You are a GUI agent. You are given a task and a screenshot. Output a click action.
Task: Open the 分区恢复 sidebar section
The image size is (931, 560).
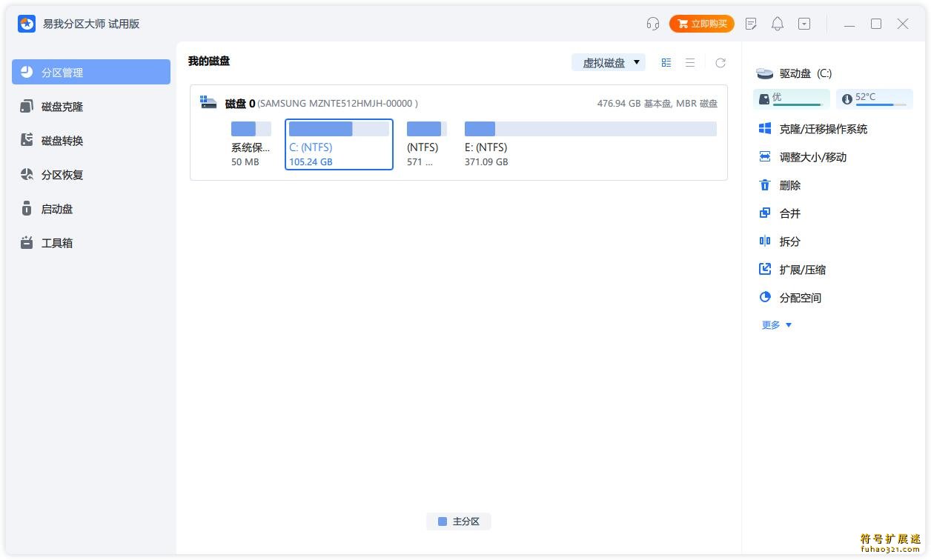pyautogui.click(x=91, y=174)
